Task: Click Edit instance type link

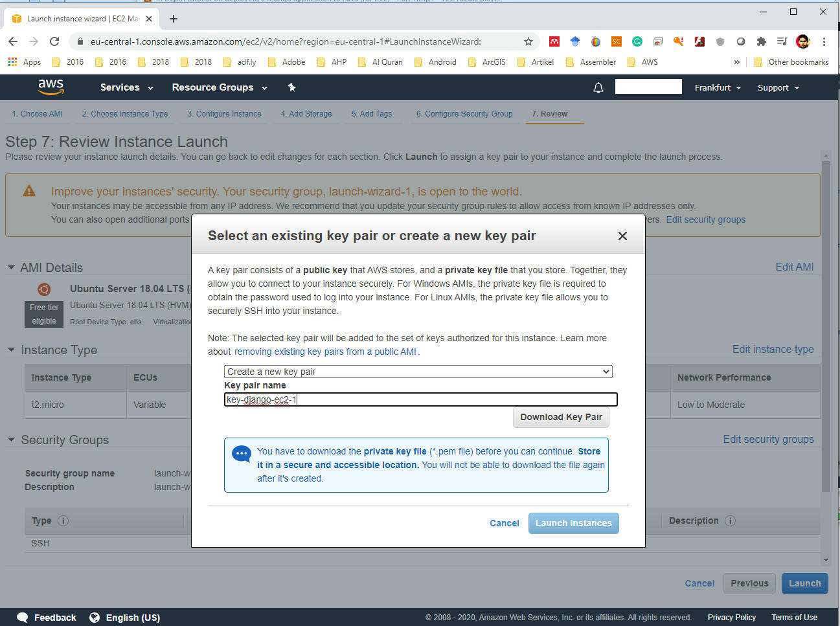Action: (x=773, y=349)
